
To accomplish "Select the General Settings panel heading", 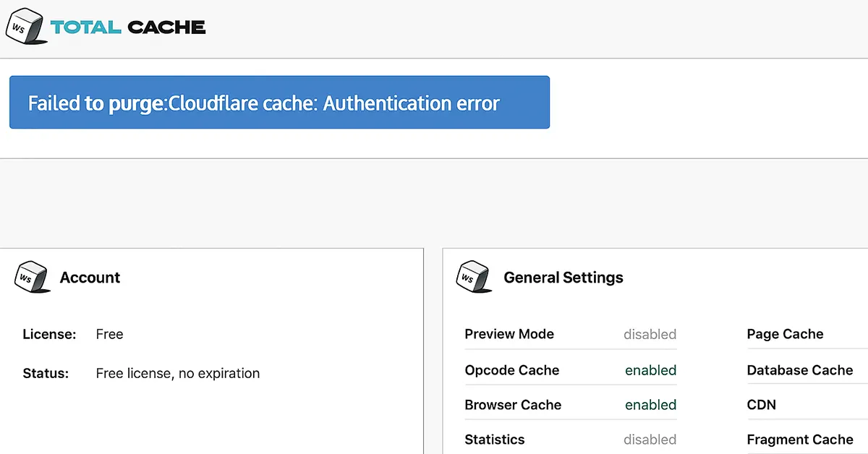I will tap(563, 278).
